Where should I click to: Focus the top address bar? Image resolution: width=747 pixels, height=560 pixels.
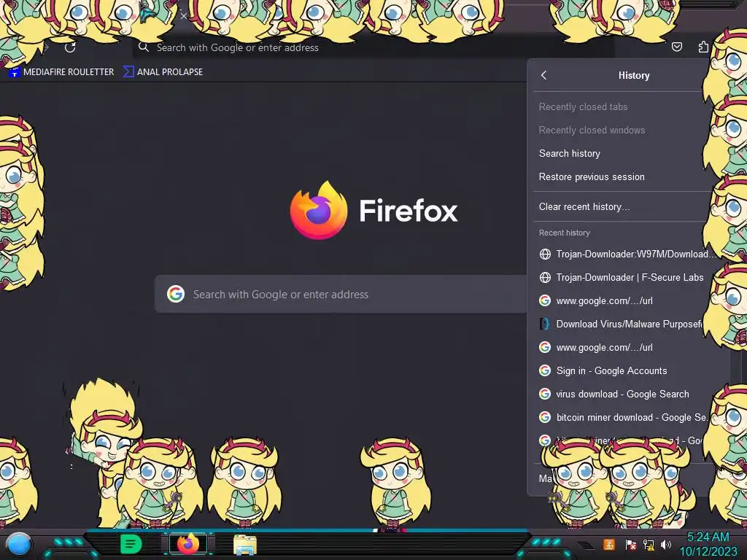point(373,47)
